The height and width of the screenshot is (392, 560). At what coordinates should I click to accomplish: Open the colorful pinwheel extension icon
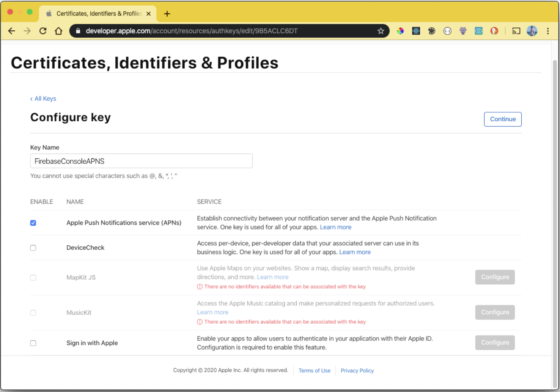coord(400,31)
